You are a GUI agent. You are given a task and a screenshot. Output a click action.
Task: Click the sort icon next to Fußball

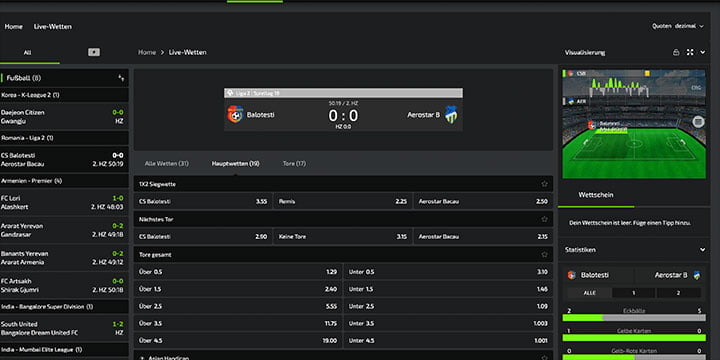[x=121, y=78]
